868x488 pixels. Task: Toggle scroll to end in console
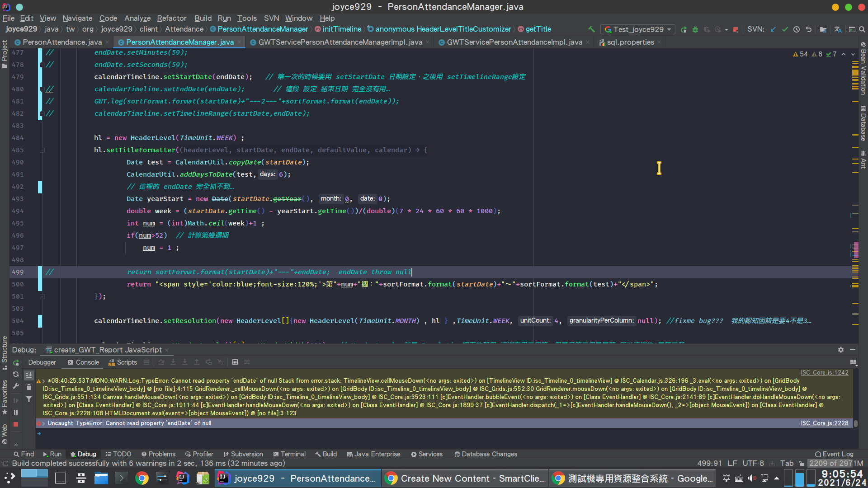click(28, 375)
